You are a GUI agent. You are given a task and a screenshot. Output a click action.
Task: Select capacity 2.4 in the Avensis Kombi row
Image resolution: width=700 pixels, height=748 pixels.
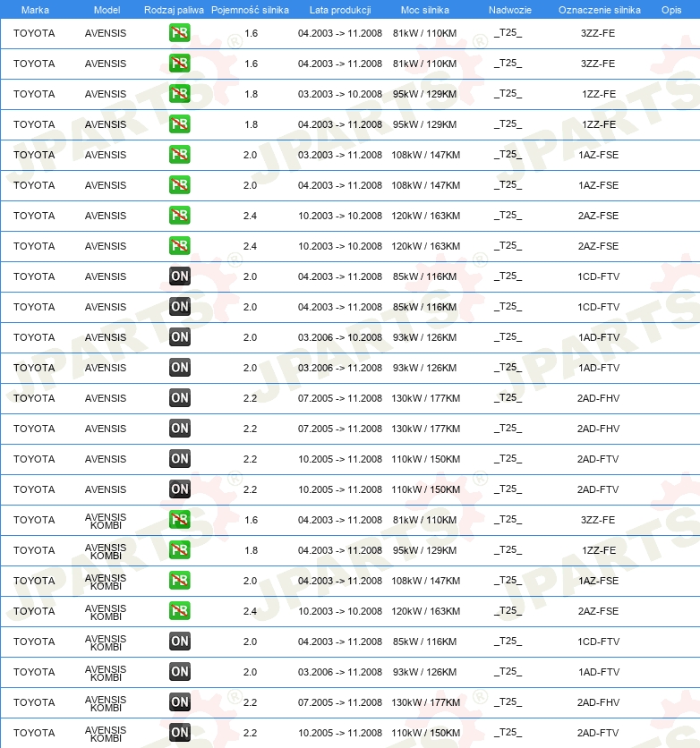tap(250, 611)
